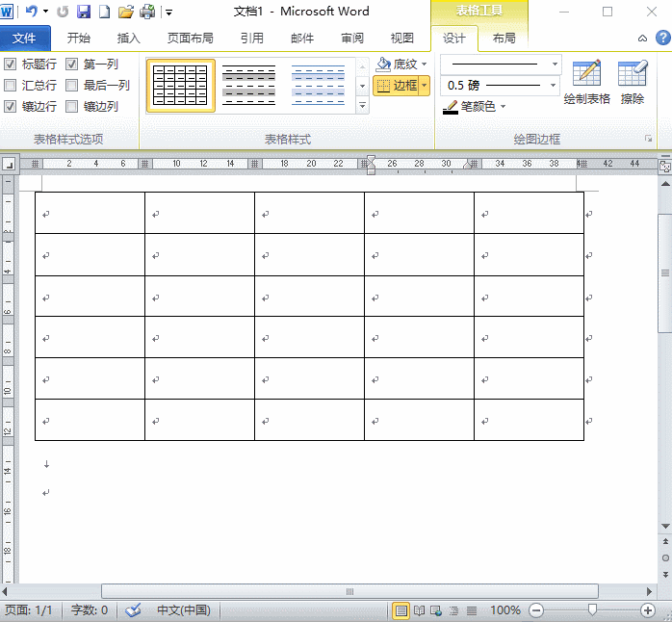Click the tab selector at ruler corner

point(10,164)
